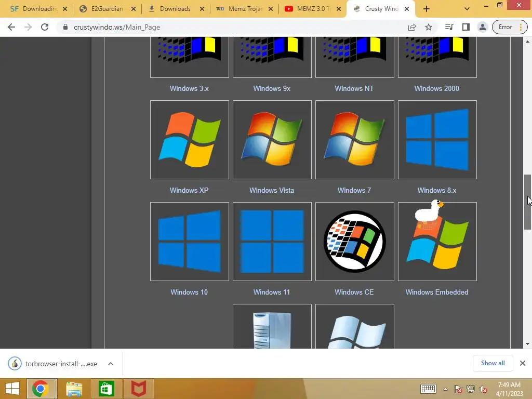Screen dimensions: 532x399
Task: Open the Windows 7 text link
Action: pyautogui.click(x=354, y=190)
